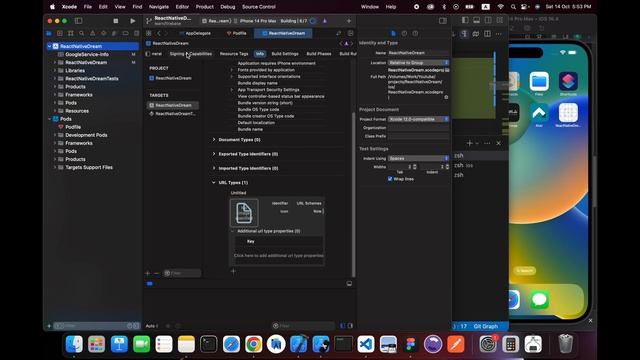640x360 pixels.
Task: Switch to Signing & Capabilities tab
Action: coord(191,54)
